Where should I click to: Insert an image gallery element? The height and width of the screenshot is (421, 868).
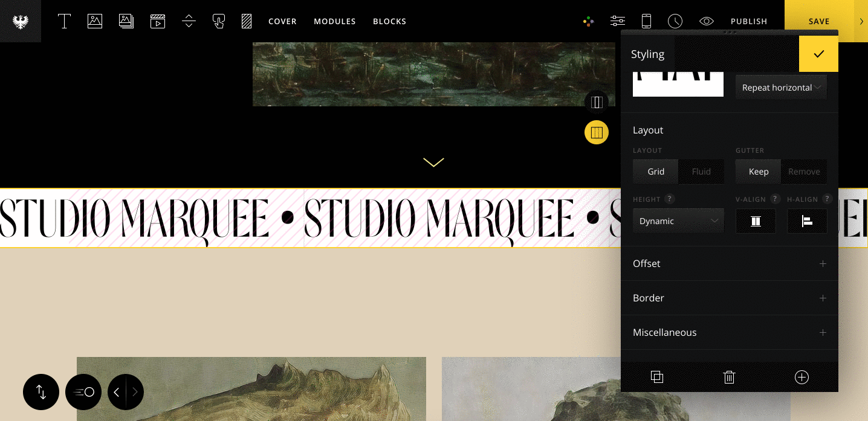coord(126,21)
